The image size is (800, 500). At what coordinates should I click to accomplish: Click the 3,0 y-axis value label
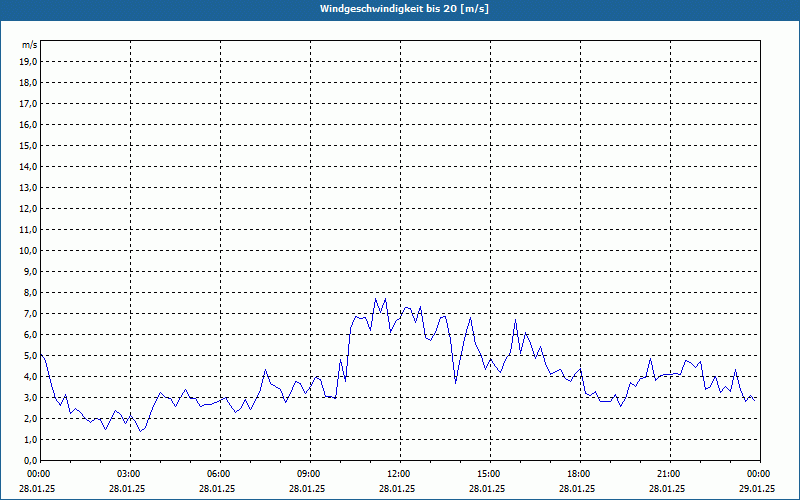pyautogui.click(x=30, y=397)
